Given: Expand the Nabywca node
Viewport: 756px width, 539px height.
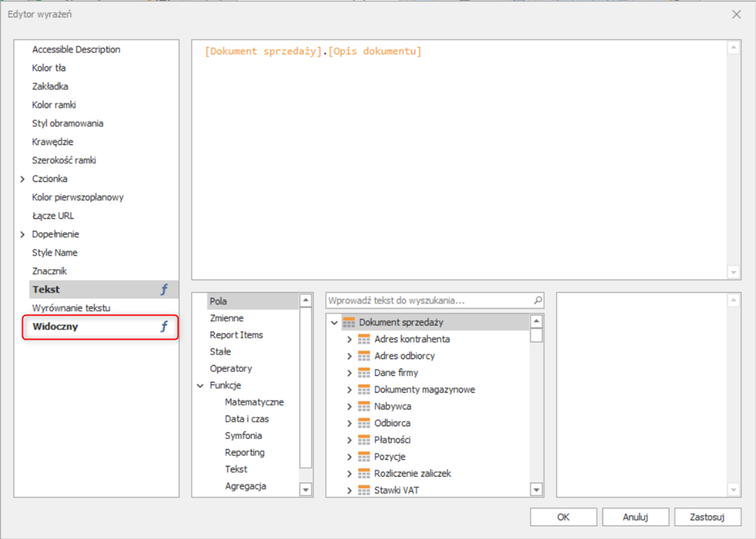Looking at the screenshot, I should click(350, 407).
